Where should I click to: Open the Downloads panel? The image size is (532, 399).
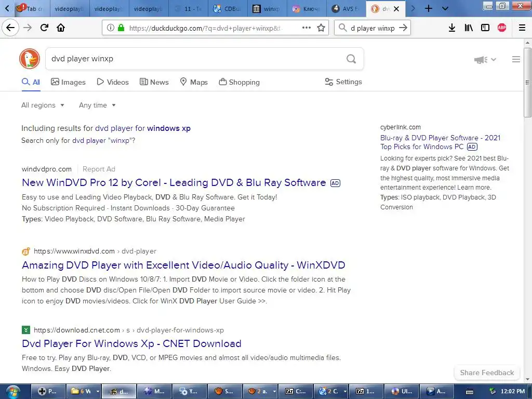452,28
